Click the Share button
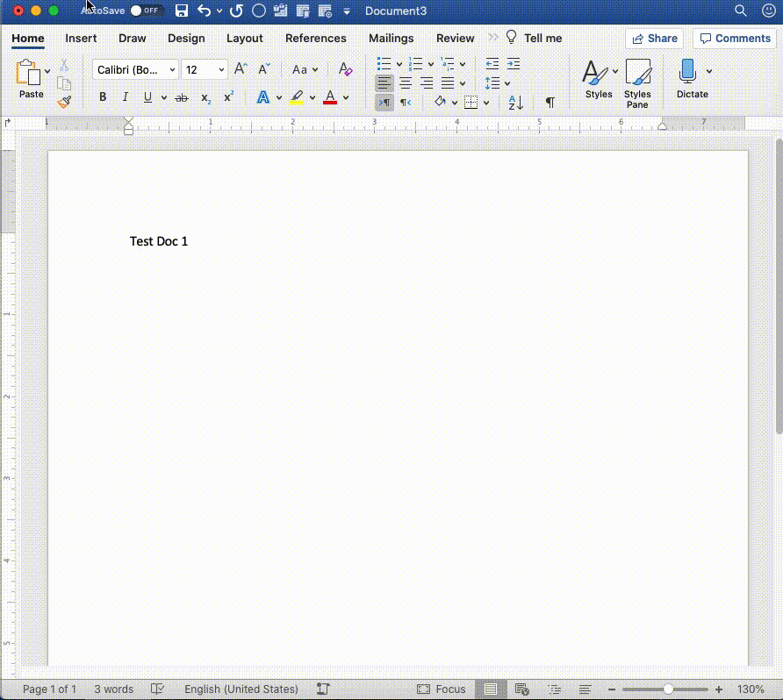This screenshot has width=783, height=700. click(654, 39)
